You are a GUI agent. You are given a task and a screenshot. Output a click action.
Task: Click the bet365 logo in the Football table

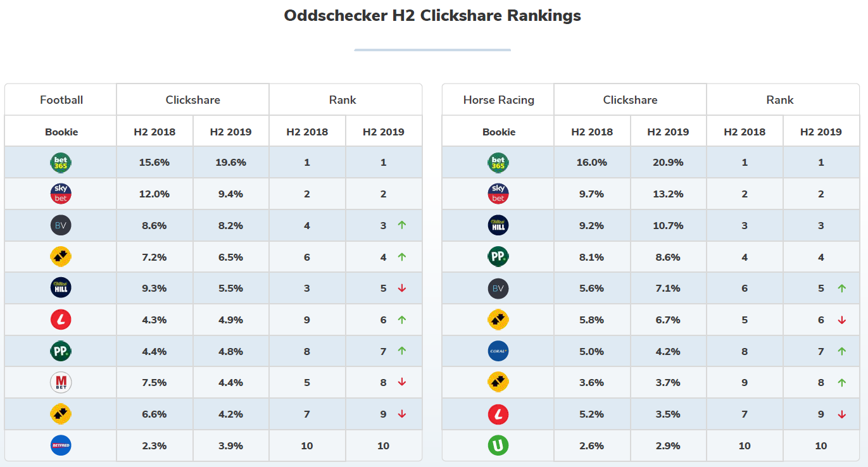coord(61,163)
